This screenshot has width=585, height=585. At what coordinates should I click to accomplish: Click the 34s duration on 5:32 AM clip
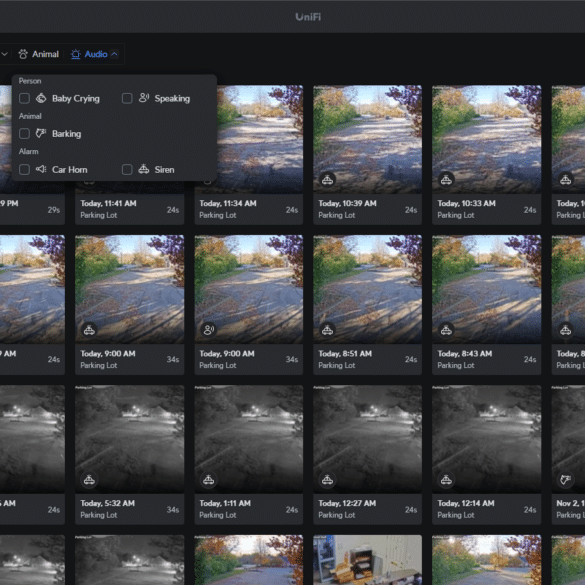[x=173, y=509]
